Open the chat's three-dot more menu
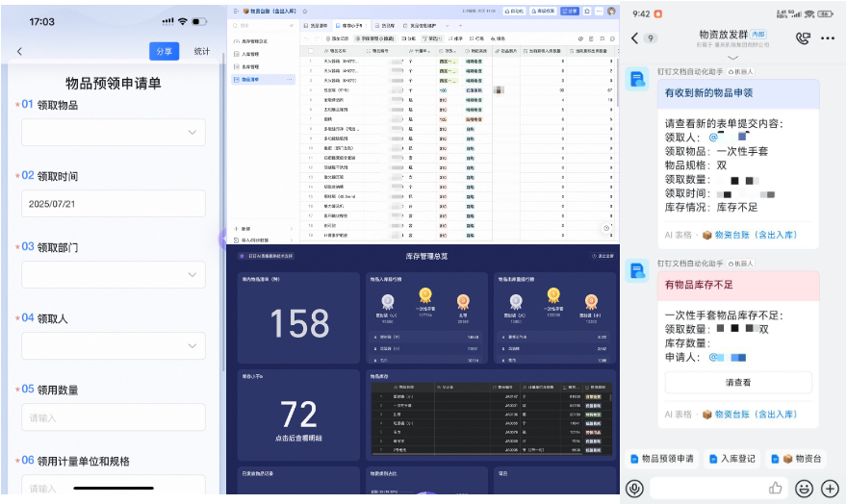This screenshot has width=847, height=504. (828, 38)
